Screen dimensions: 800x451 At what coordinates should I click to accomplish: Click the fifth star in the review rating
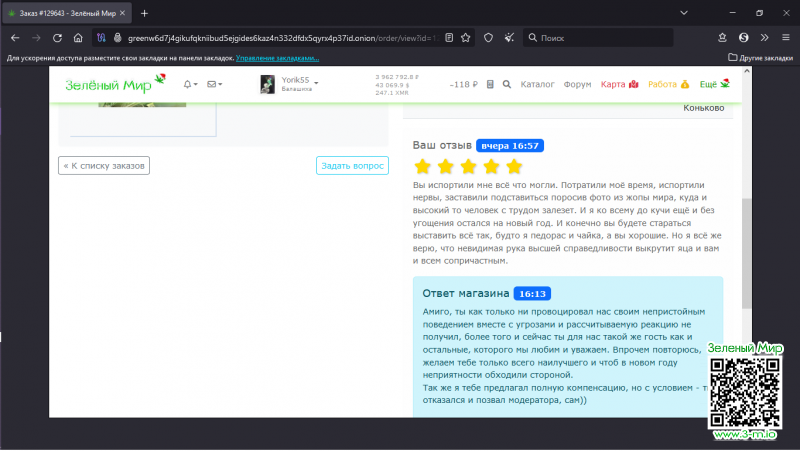(513, 166)
